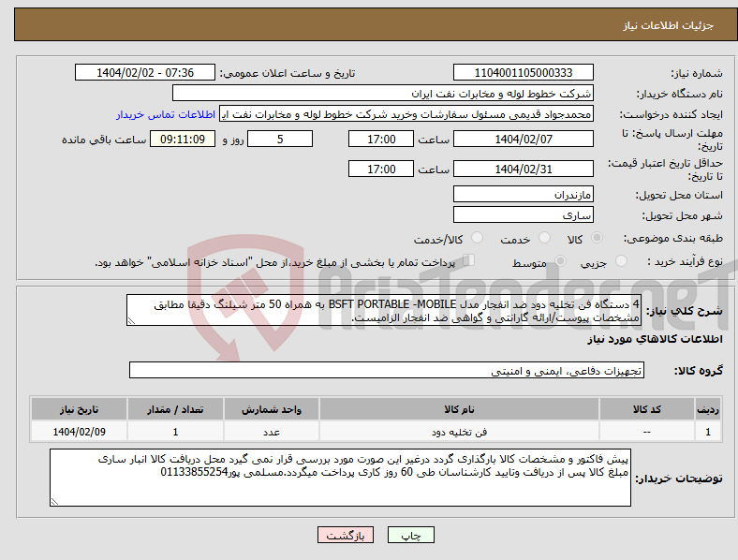The image size is (738, 560).
Task: Click the نام کالا column header
Action: pyautogui.click(x=459, y=409)
